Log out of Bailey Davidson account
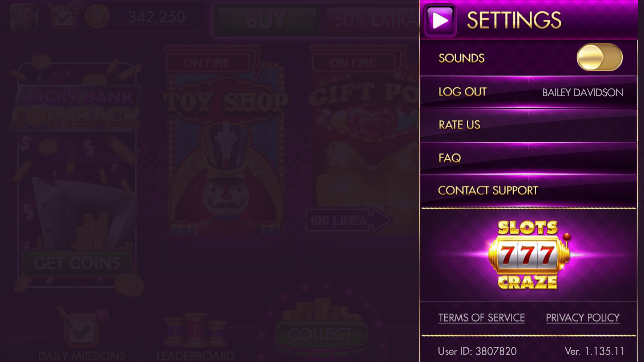This screenshot has height=362, width=644. click(x=528, y=92)
